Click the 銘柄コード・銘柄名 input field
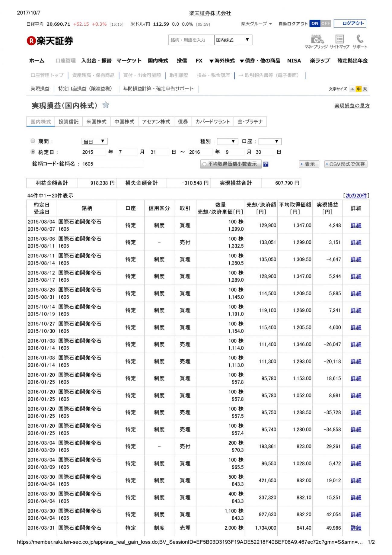Screen dimensions: 392x555 coord(112,164)
